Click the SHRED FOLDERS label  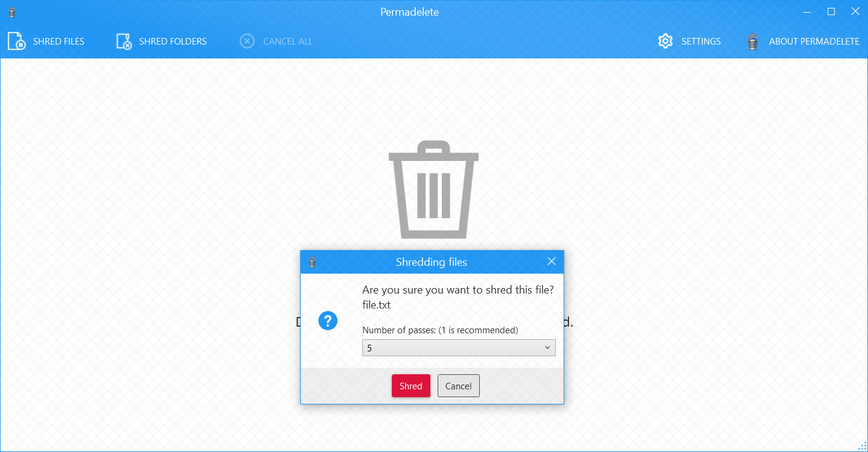[173, 42]
